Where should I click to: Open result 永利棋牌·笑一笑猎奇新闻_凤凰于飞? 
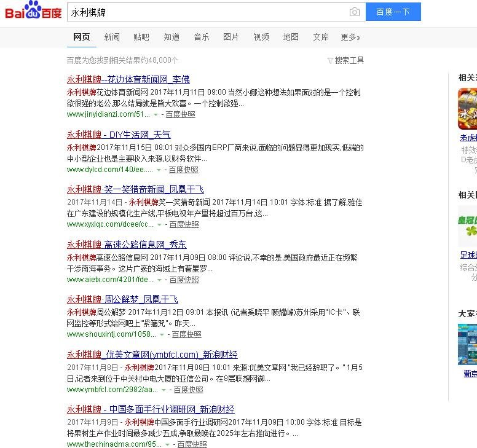[135, 189]
